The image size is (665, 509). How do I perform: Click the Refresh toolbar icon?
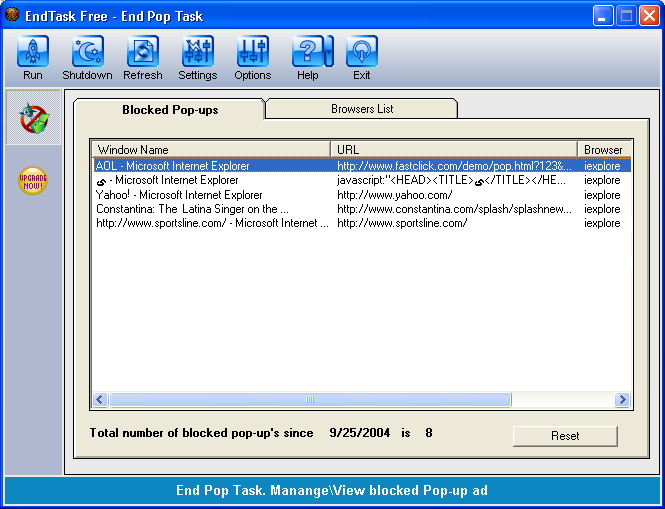point(142,51)
